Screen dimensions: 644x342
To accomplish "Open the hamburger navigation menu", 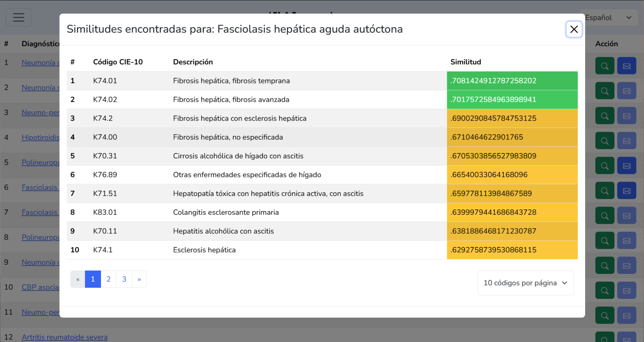I will (19, 17).
